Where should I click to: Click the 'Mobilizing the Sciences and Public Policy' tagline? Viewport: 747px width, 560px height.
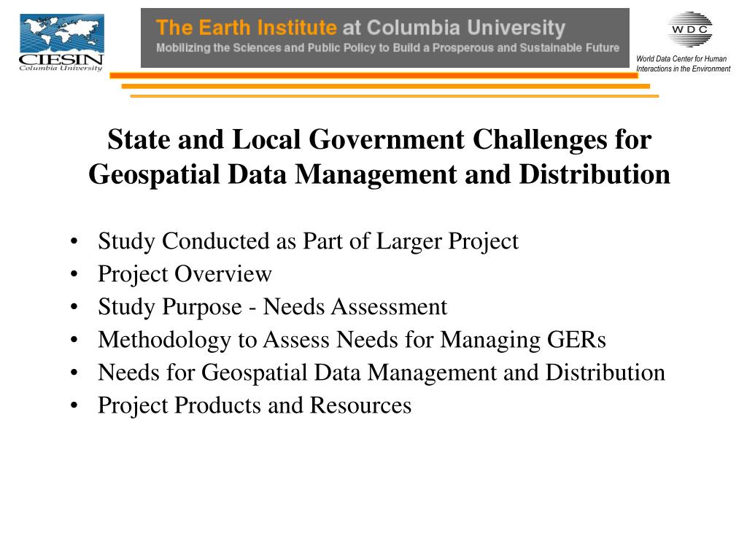[388, 47]
